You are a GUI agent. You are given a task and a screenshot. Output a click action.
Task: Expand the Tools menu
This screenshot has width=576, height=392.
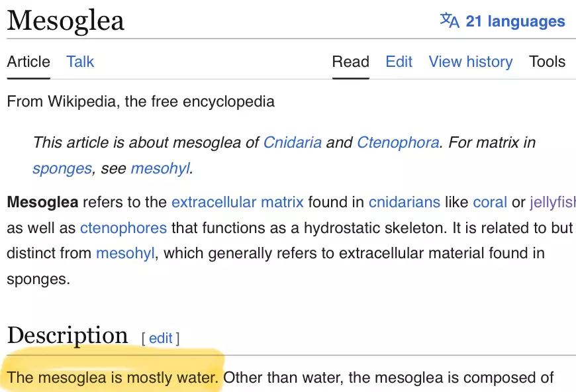547,62
